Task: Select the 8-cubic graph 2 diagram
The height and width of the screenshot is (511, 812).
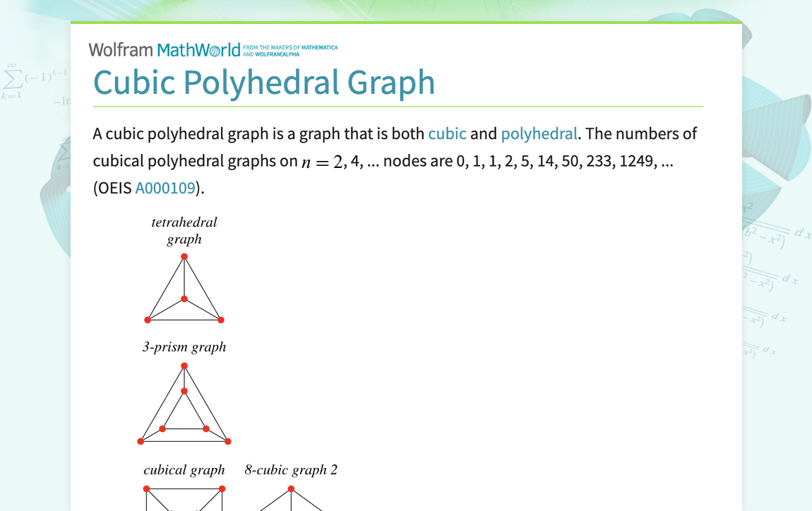Action: [x=291, y=498]
